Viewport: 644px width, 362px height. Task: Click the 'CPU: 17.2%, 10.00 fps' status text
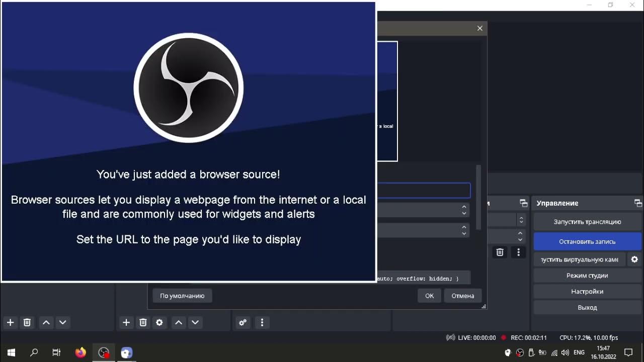[x=589, y=338]
